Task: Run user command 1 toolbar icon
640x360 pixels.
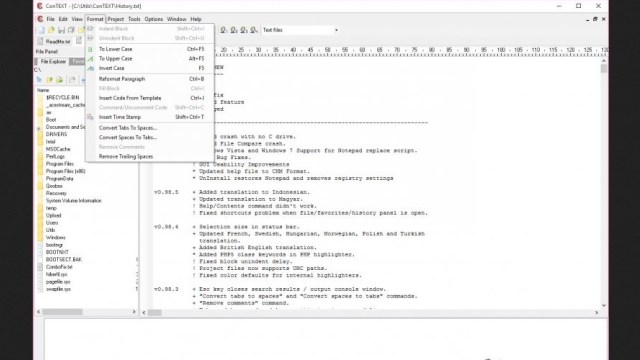Action: point(224,30)
